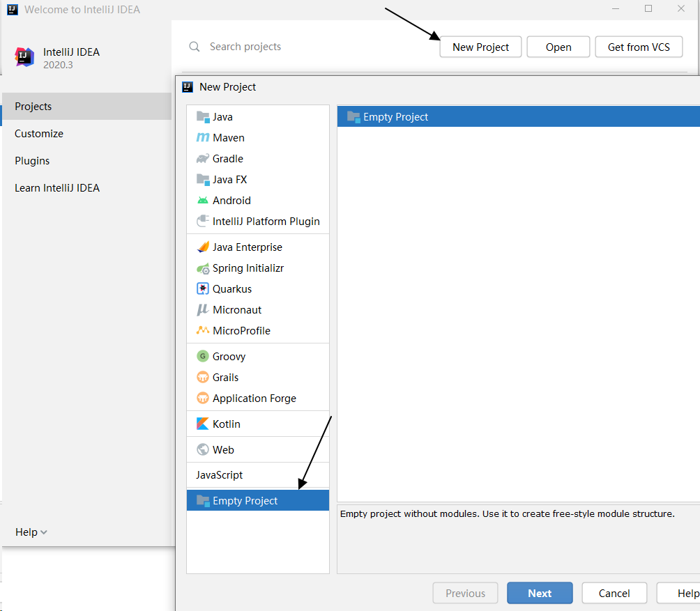The height and width of the screenshot is (611, 700).
Task: Select the Java folder icon in project types
Action: click(203, 117)
